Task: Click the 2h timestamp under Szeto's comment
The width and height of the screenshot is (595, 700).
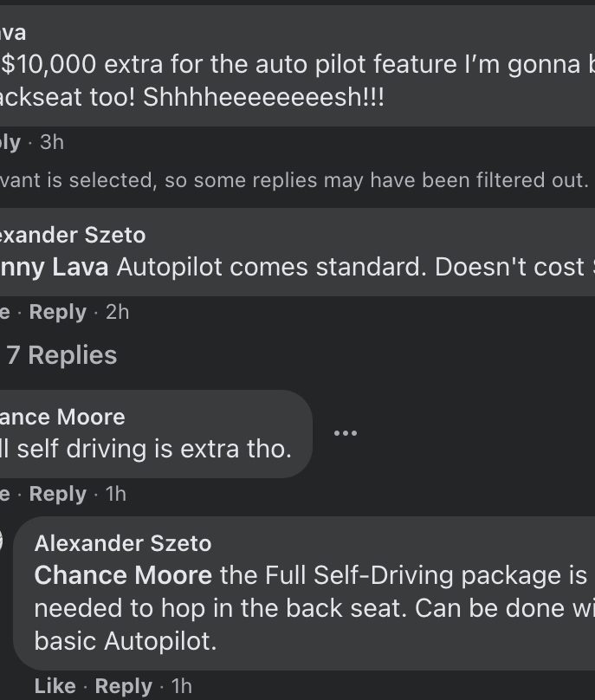Action: (x=118, y=312)
